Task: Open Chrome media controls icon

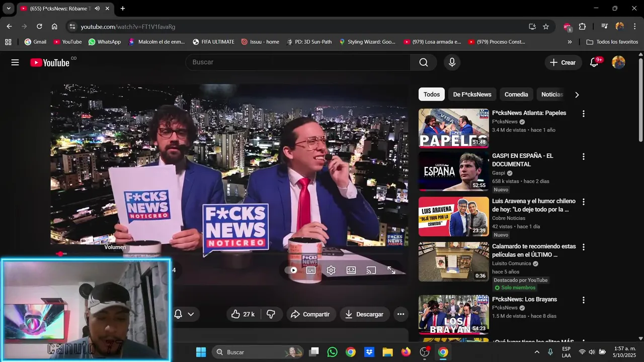Action: coord(605,27)
